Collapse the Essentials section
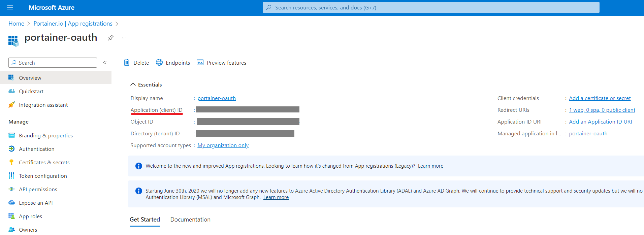 (133, 85)
